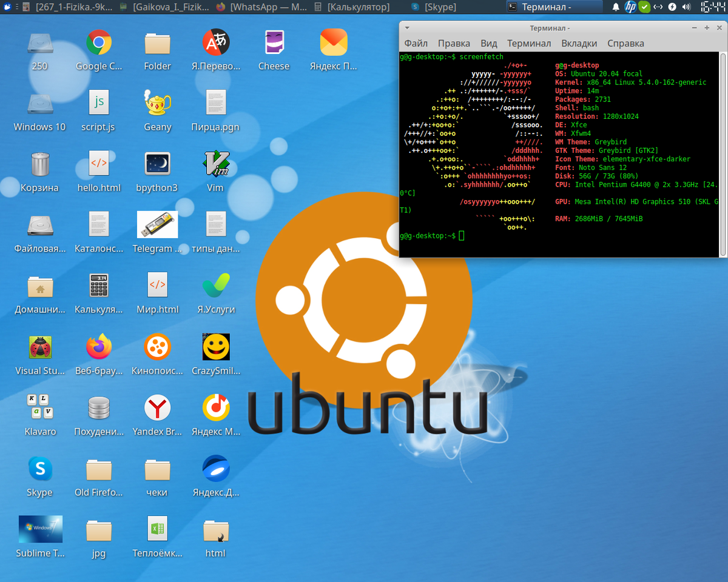The width and height of the screenshot is (728, 582).
Task: Click the Visual Studio ladybug icon
Action: click(40, 347)
